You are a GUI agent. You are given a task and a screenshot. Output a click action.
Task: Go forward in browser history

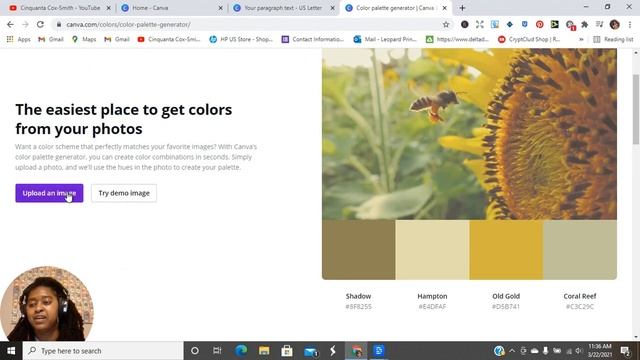(x=25, y=24)
